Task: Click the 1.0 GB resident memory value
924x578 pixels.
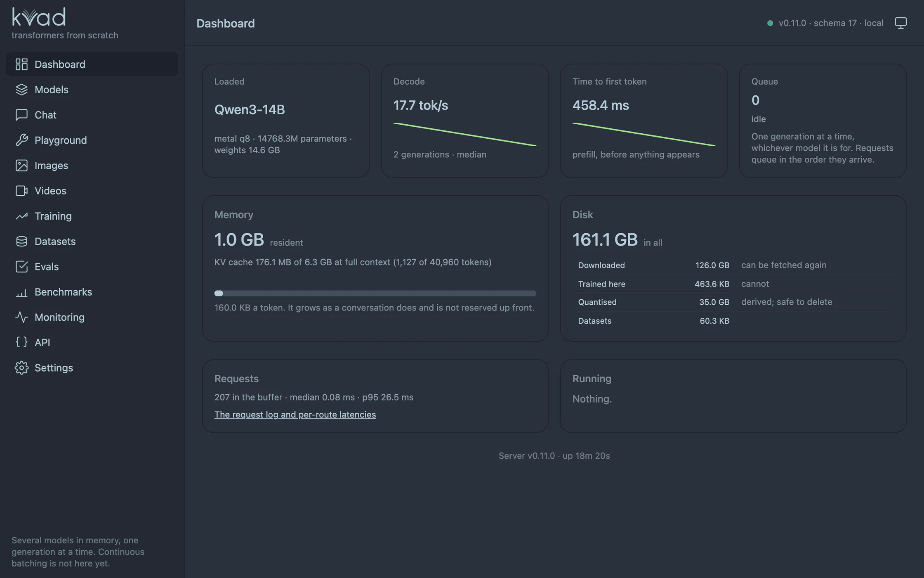Action: tap(239, 240)
